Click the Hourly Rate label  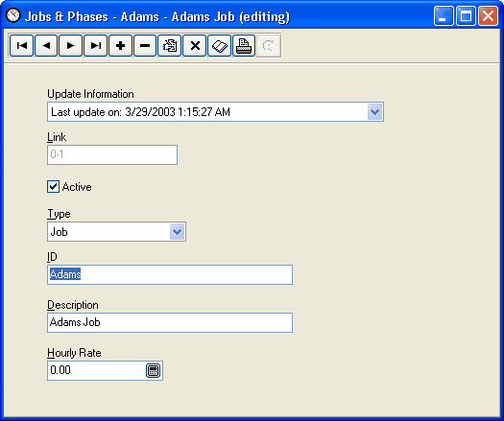[74, 353]
